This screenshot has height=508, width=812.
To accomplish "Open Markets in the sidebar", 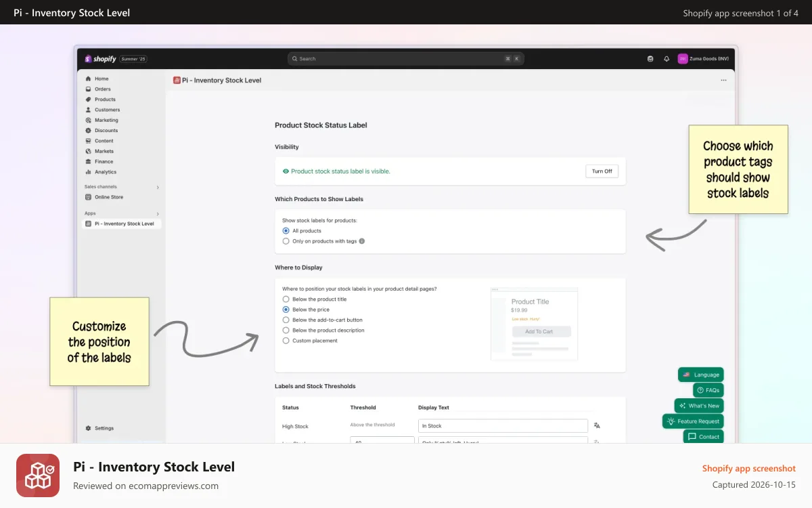I will (x=104, y=151).
